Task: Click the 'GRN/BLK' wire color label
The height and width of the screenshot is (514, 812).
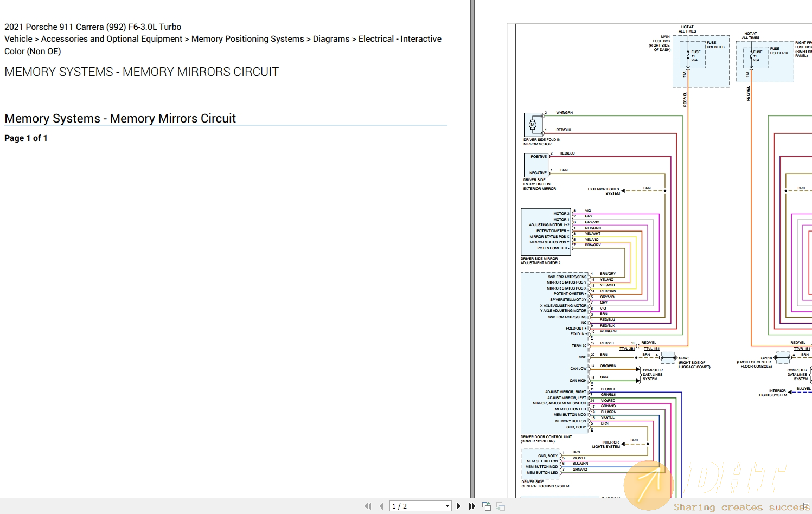Action: coord(609,395)
